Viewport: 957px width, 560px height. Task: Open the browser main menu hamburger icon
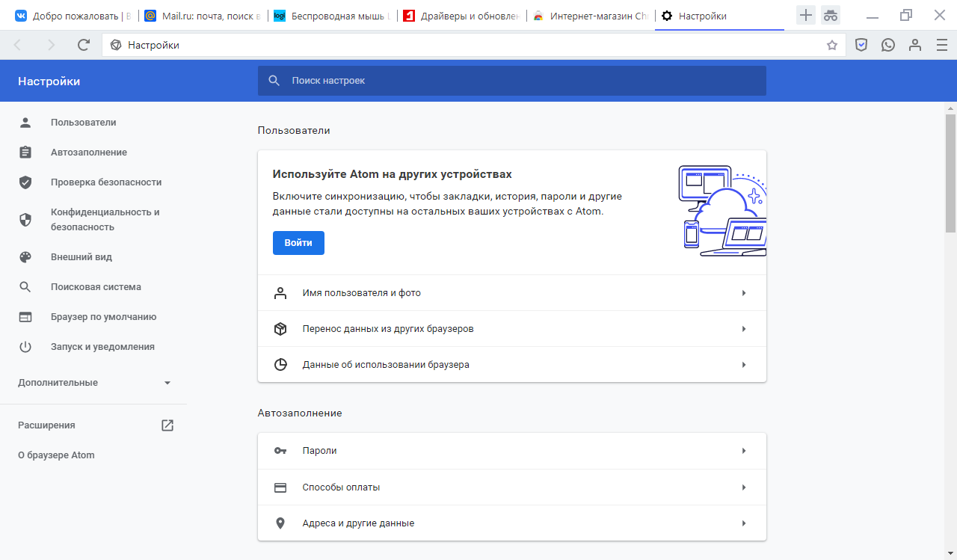coord(942,45)
